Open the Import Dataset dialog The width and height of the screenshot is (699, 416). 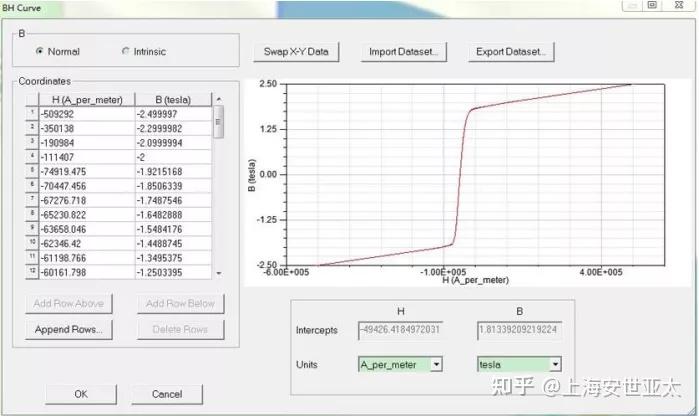403,52
